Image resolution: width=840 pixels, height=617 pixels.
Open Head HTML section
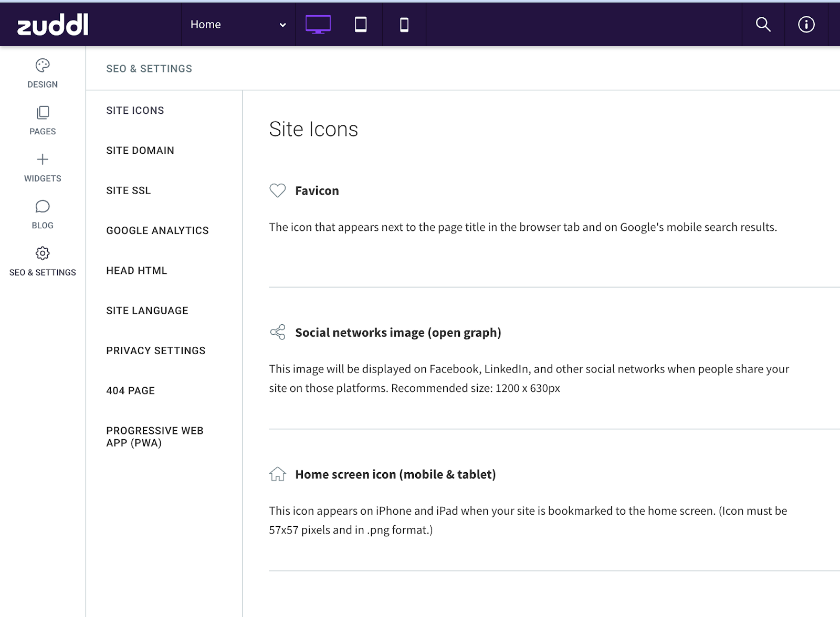point(136,271)
